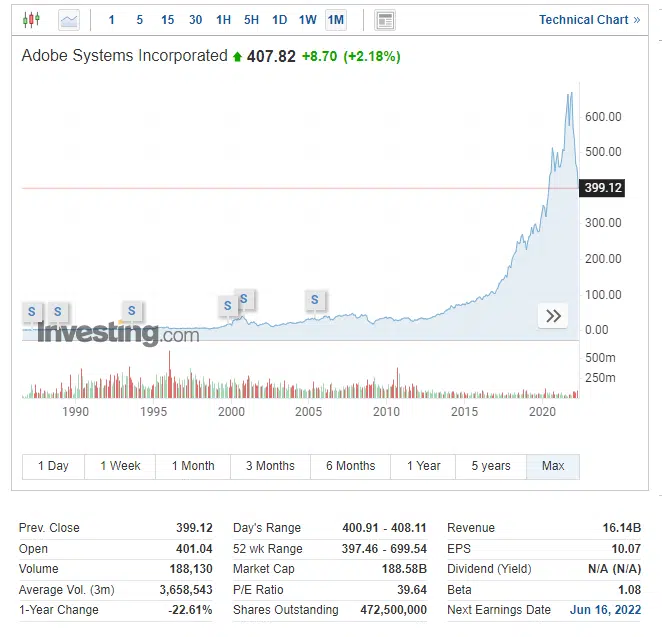Click the 1-Year Change value -22.61%

pyautogui.click(x=190, y=610)
